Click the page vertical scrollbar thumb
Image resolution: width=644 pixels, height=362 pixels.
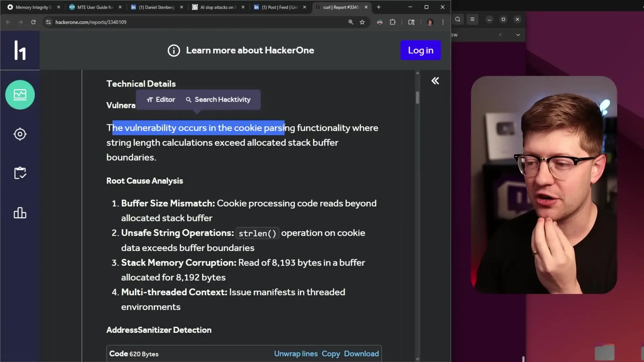coord(417,98)
